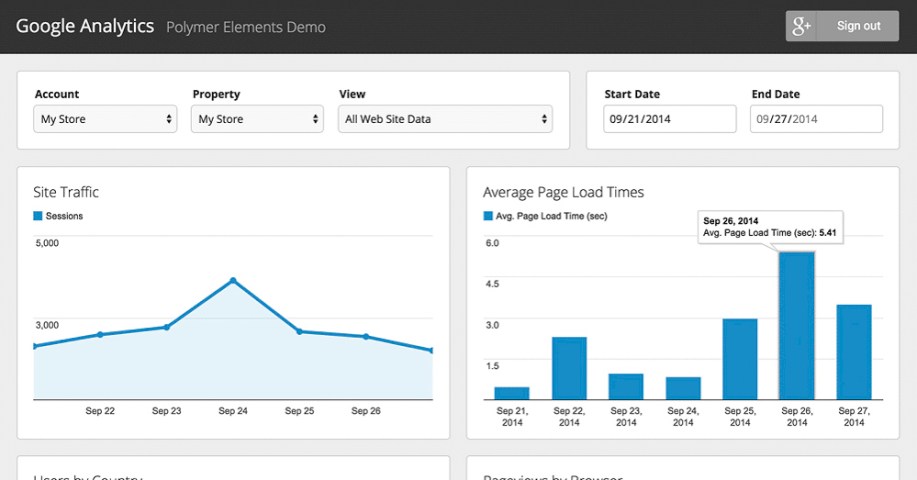Click the Sep 26, 2014 bar

click(797, 325)
